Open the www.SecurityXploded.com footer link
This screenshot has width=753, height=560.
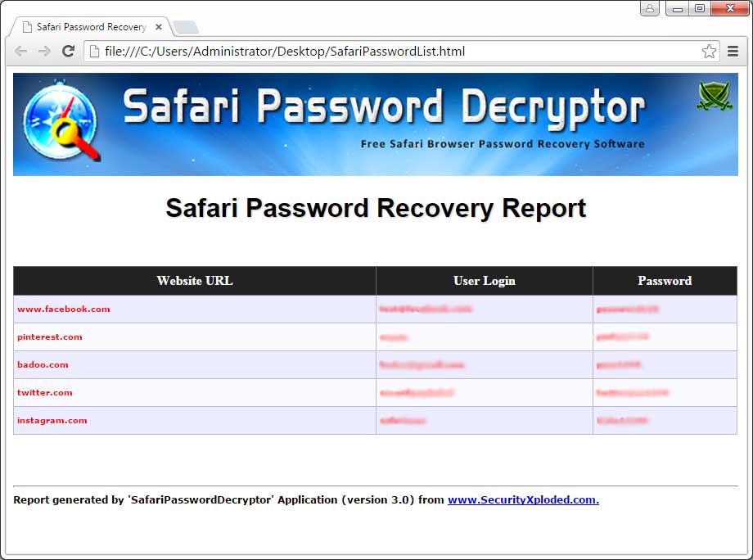[x=523, y=500]
